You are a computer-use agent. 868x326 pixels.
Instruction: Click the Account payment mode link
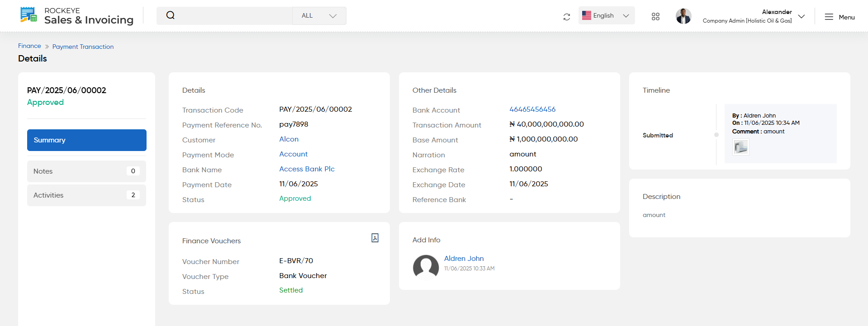pos(294,154)
